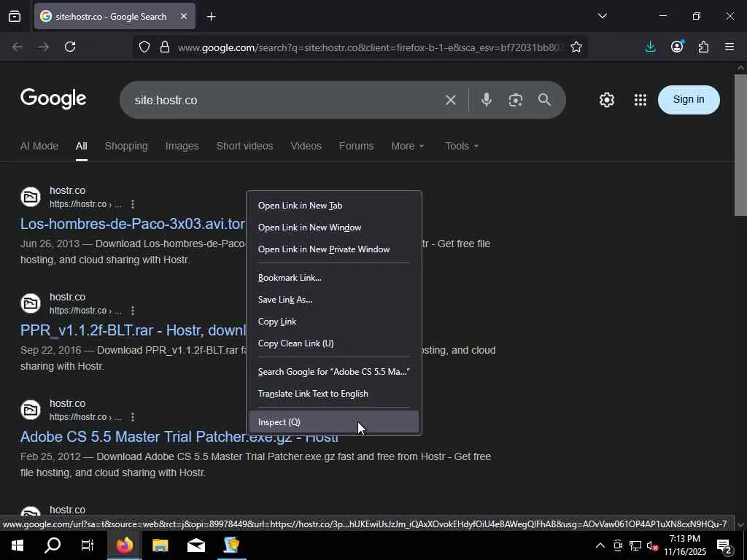This screenshot has height=560, width=747.
Task: Open a new browser tab
Action: [x=211, y=17]
